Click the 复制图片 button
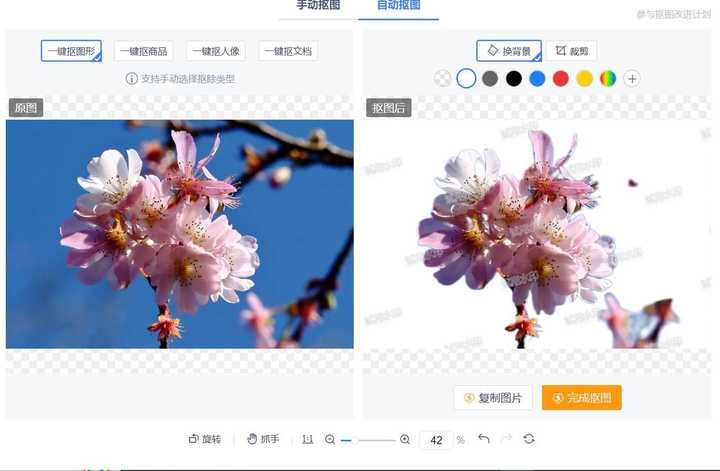Image resolution: width=720 pixels, height=471 pixels. [493, 398]
